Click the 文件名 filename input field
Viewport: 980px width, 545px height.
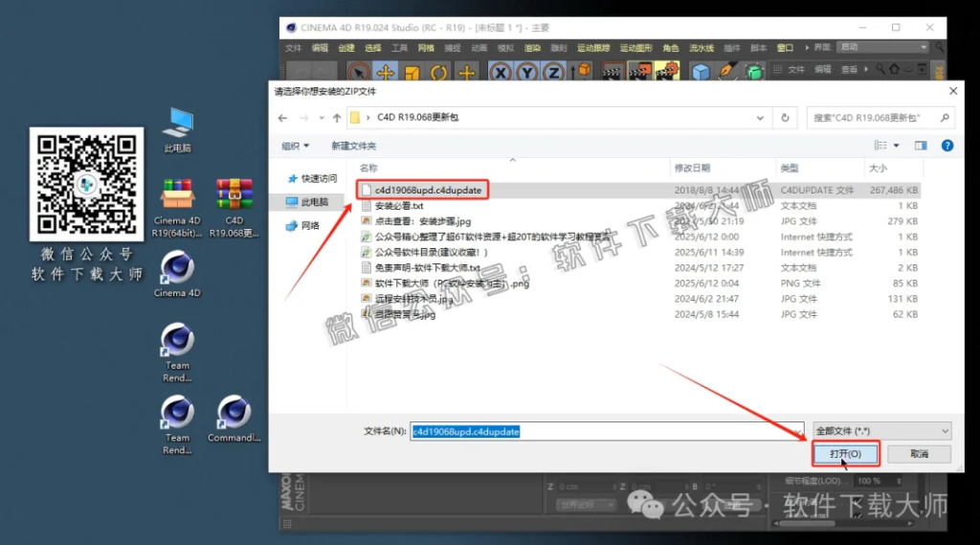click(607, 432)
